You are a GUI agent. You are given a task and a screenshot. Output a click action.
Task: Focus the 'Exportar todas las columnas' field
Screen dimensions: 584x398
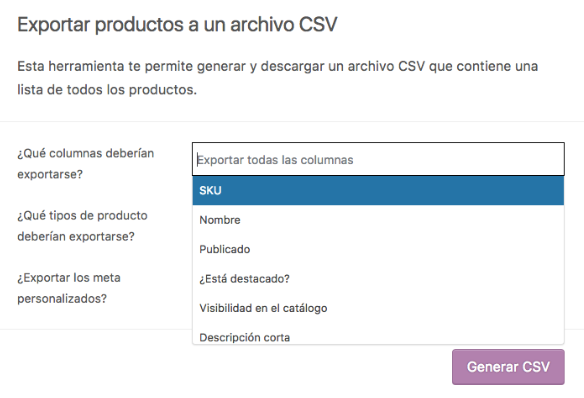click(x=378, y=159)
